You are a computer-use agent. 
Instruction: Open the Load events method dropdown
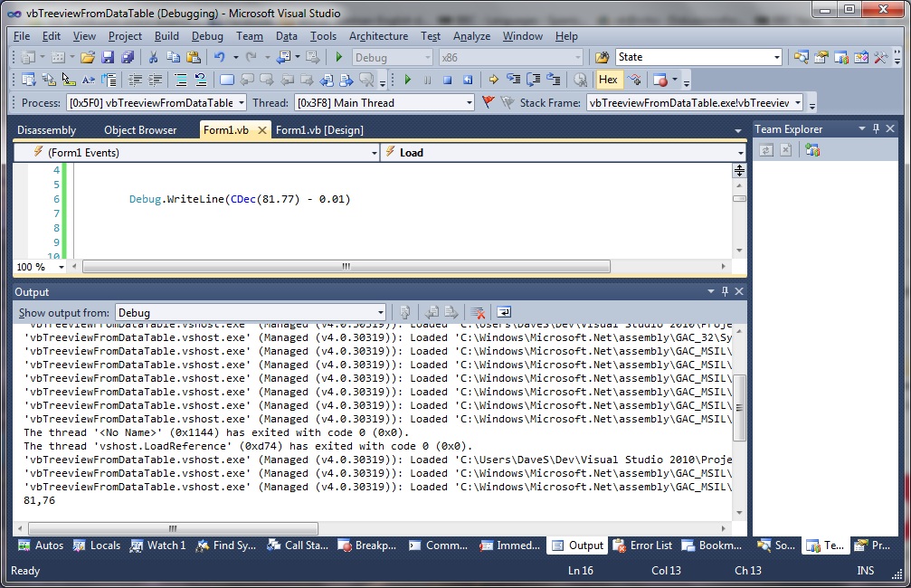point(563,153)
